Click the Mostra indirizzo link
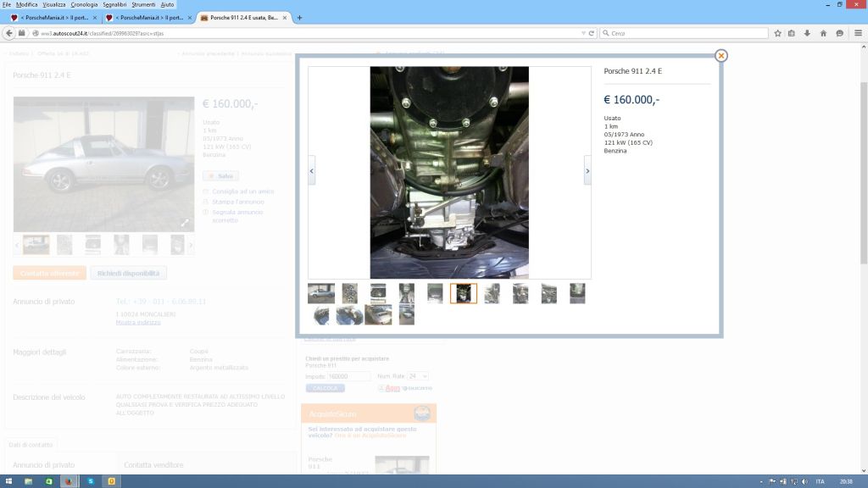 (x=138, y=323)
